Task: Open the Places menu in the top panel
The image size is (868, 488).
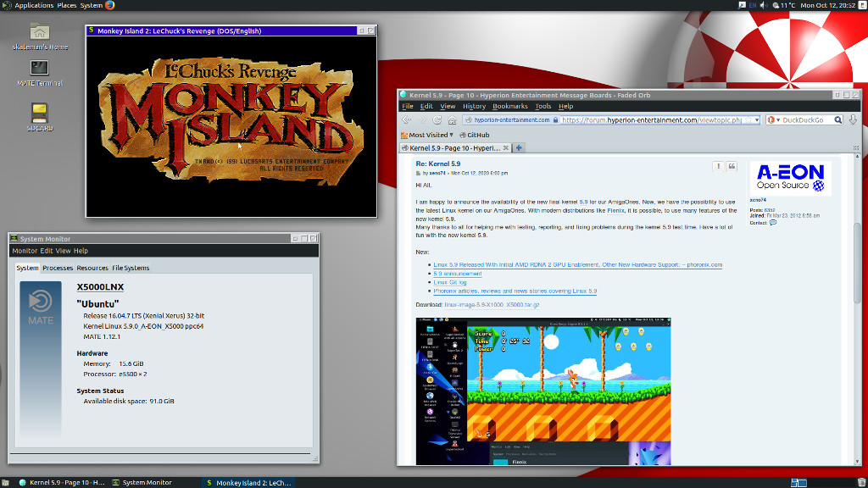Action: [66, 5]
